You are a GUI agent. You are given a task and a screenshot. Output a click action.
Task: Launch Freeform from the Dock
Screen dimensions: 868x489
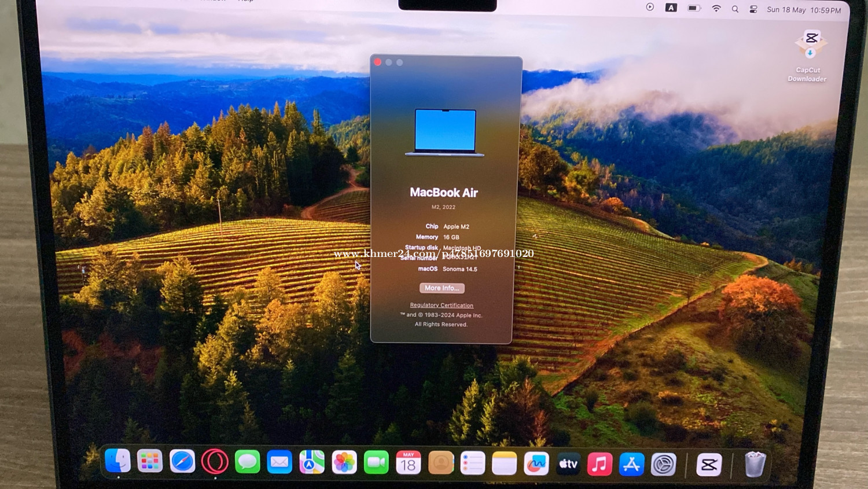[536, 464]
